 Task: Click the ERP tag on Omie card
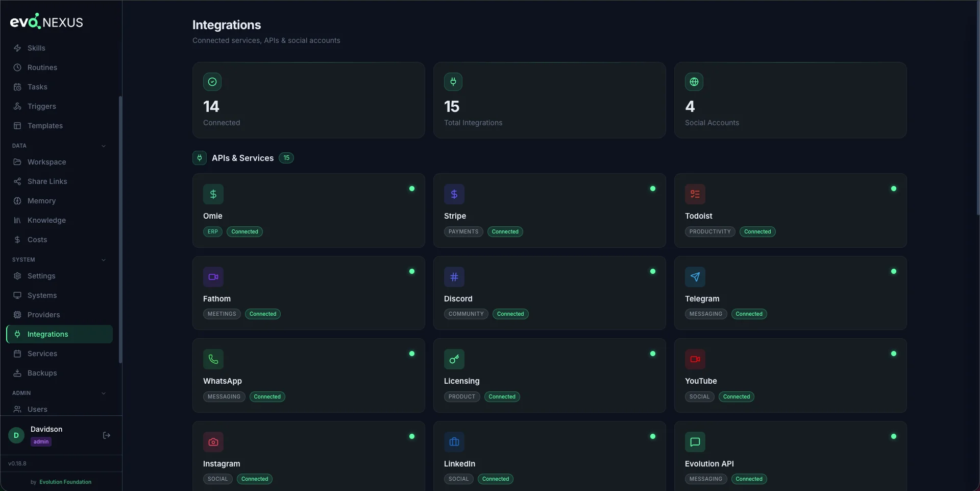[213, 231]
